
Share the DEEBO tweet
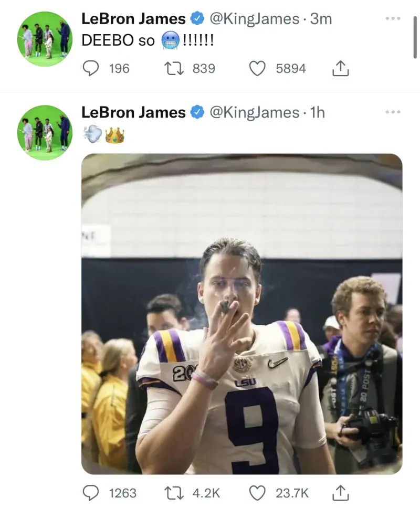(x=341, y=69)
